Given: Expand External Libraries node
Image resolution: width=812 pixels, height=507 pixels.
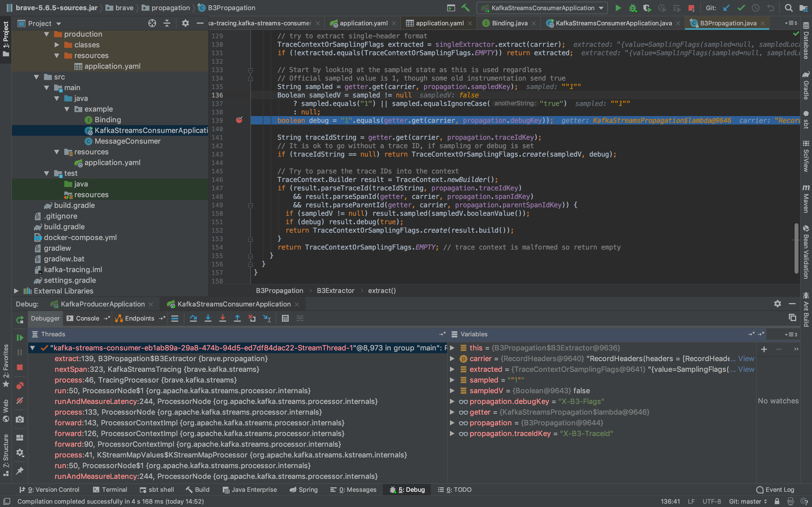Looking at the screenshot, I should click(x=16, y=291).
